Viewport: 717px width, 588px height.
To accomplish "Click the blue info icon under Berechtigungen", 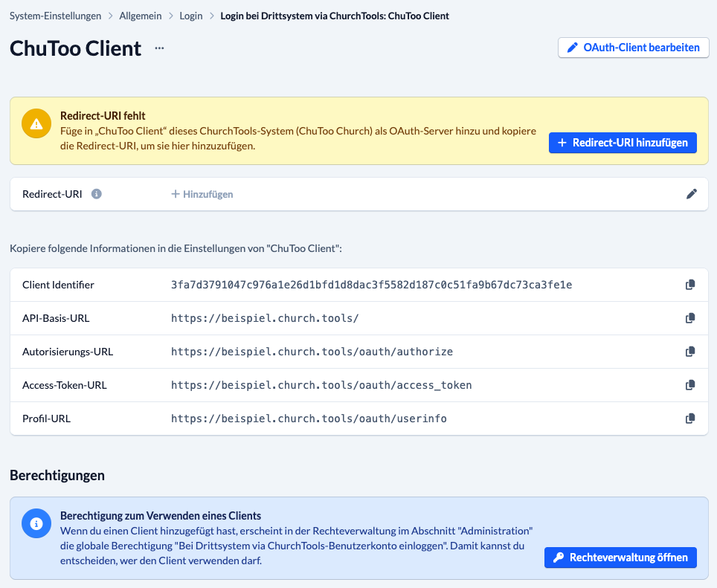I will pyautogui.click(x=33, y=523).
